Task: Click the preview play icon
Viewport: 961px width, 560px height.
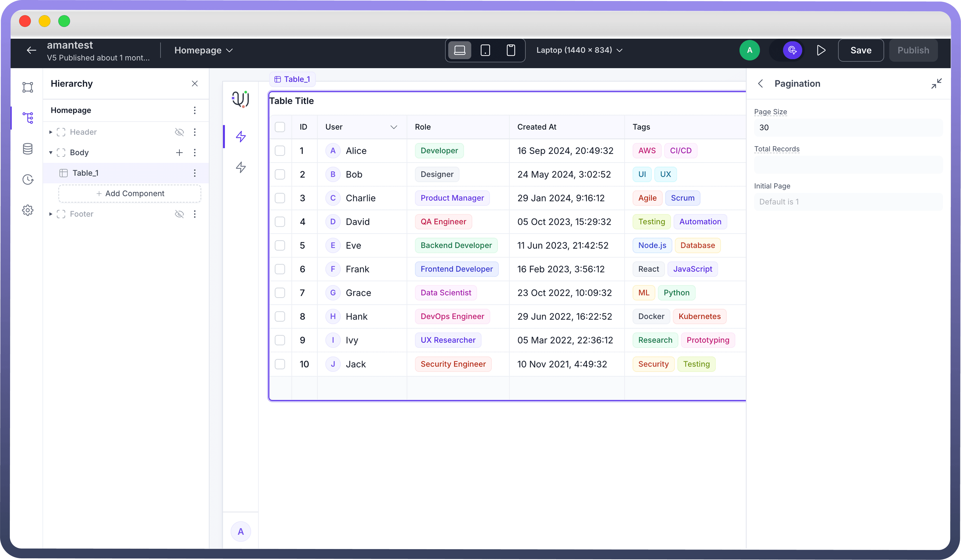Action: coord(821,50)
